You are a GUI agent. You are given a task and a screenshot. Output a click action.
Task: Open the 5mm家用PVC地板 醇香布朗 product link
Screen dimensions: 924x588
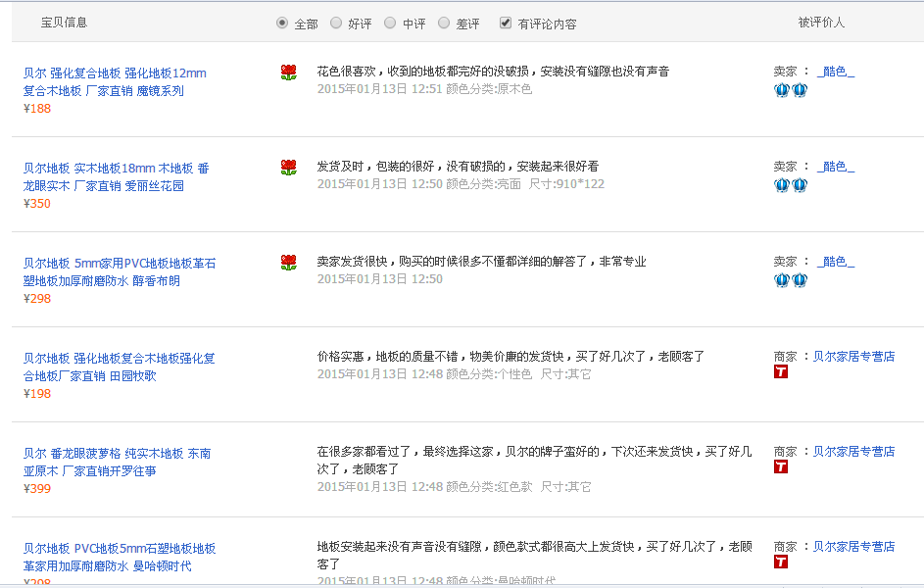[119, 272]
